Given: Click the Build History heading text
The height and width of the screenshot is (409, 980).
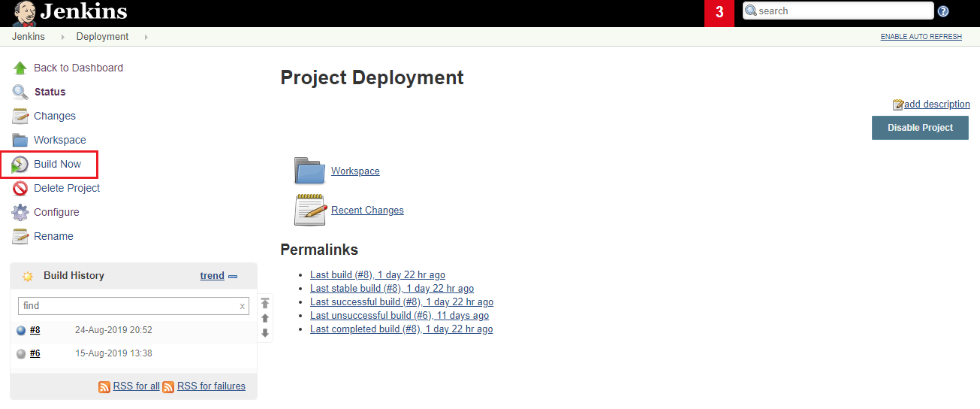Looking at the screenshot, I should pyautogui.click(x=74, y=276).
